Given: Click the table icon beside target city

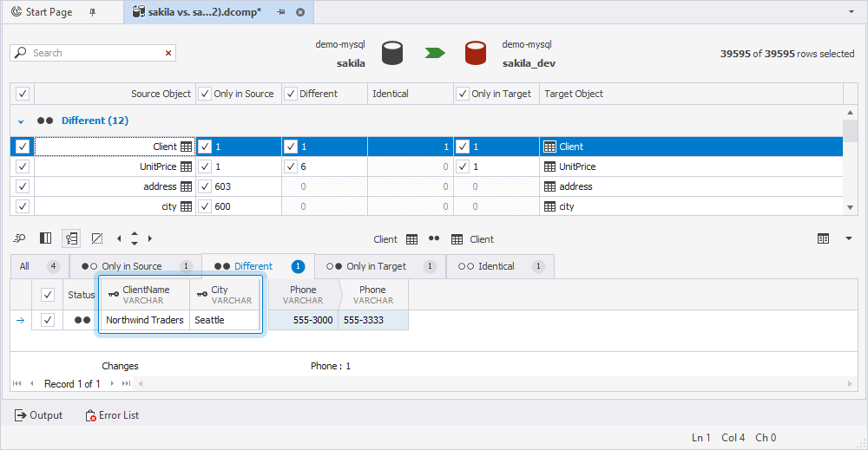Looking at the screenshot, I should click(x=549, y=206).
